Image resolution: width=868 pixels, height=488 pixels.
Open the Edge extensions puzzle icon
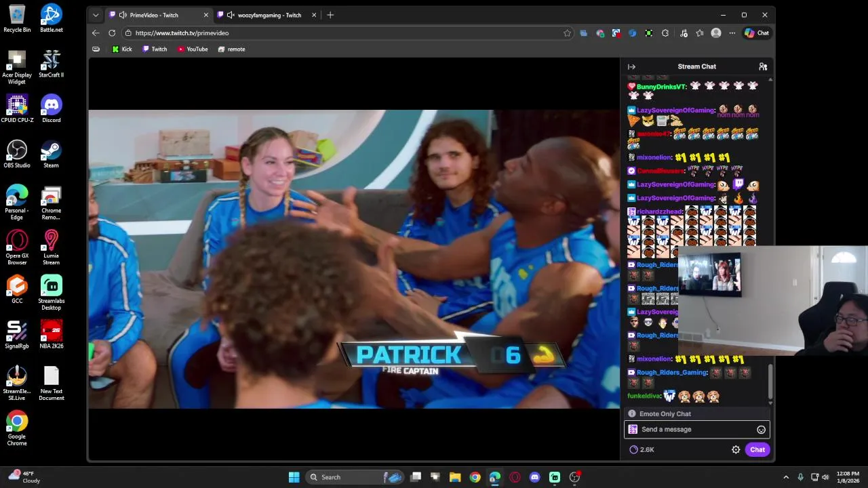pos(665,33)
